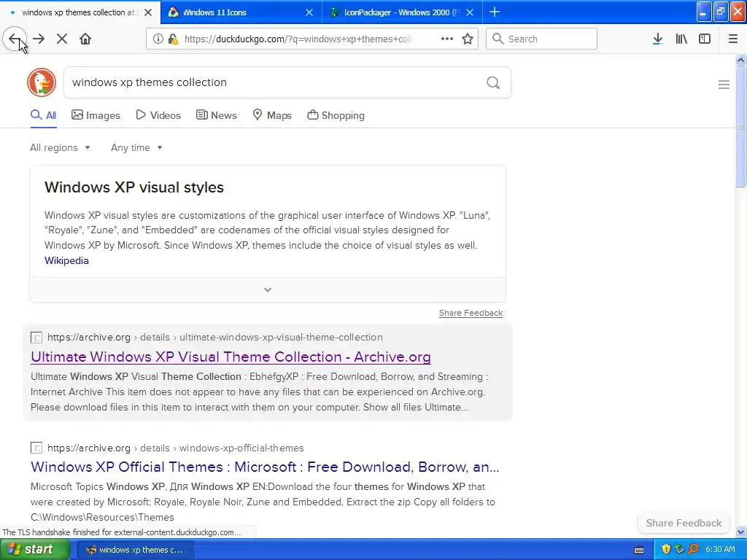This screenshot has width=747, height=560.
Task: Click favicon beside ultimate-windows-xp-visual-theme-collection result
Action: [36, 337]
